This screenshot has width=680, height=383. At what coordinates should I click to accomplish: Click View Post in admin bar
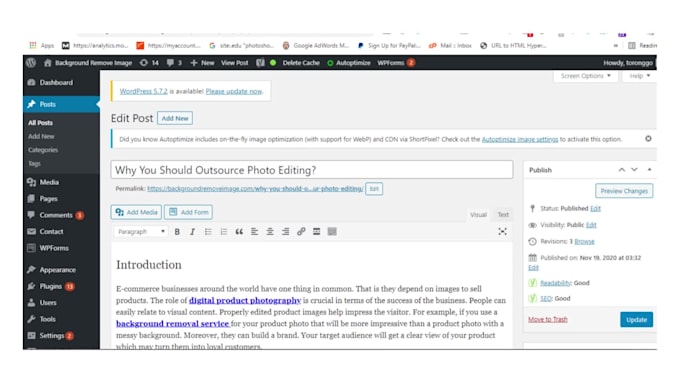[235, 62]
